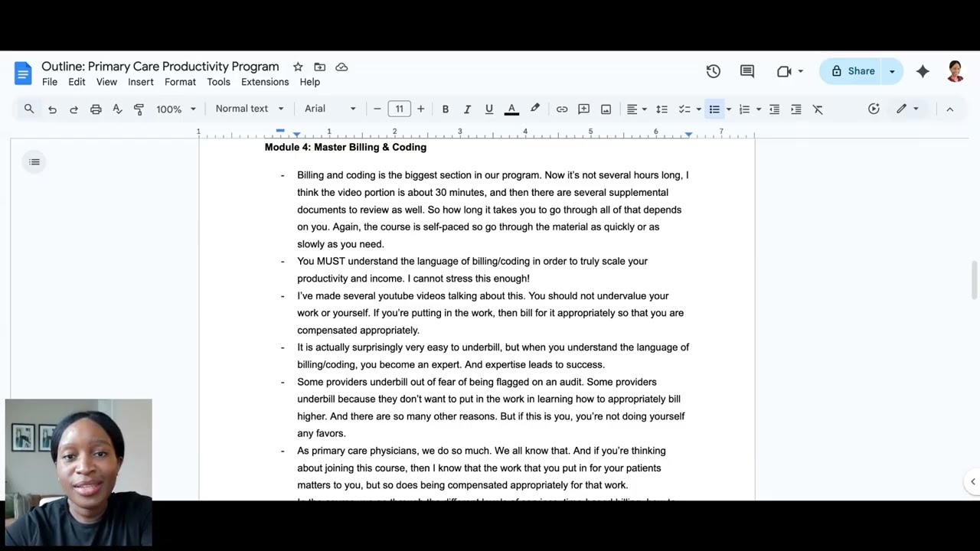Open the editing mode pencil dropdown

click(907, 109)
